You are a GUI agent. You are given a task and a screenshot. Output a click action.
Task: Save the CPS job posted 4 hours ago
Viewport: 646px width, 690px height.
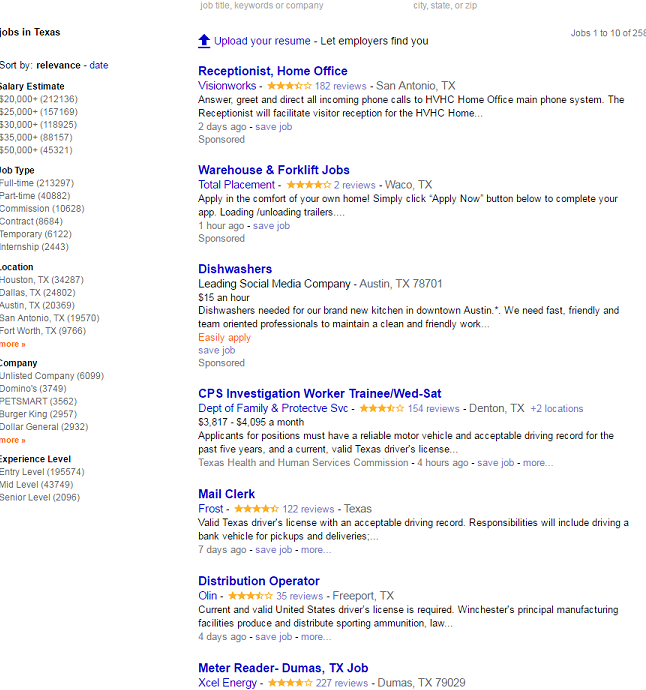pyautogui.click(x=496, y=463)
